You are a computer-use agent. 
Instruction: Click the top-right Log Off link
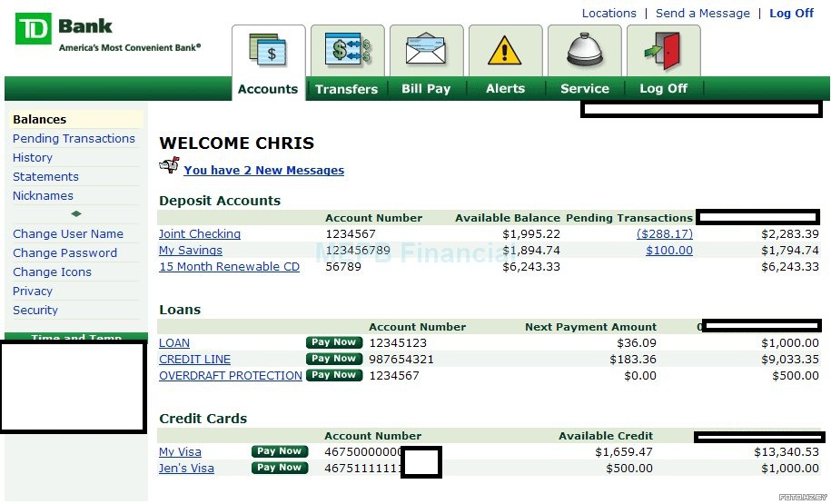(791, 14)
